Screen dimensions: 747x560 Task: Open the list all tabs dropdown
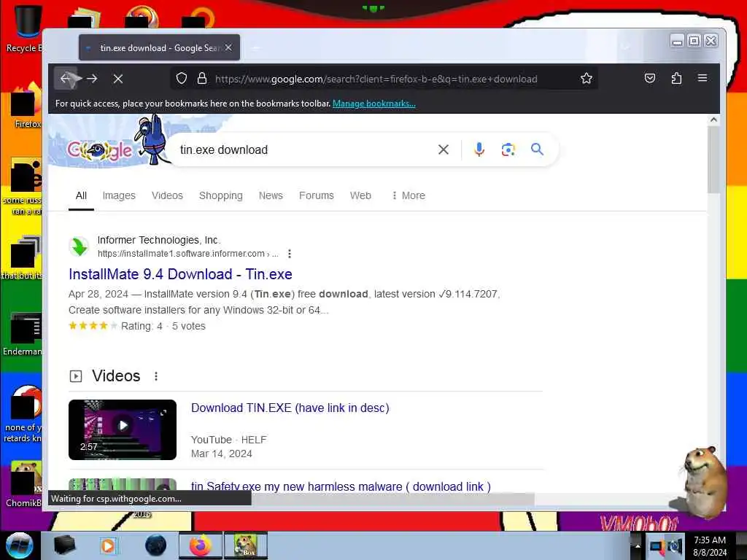click(626, 47)
